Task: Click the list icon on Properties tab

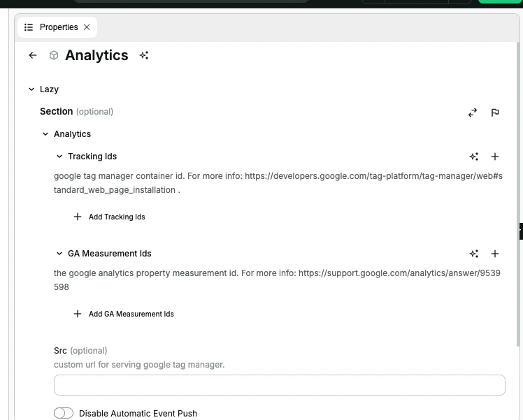Action: pos(29,27)
